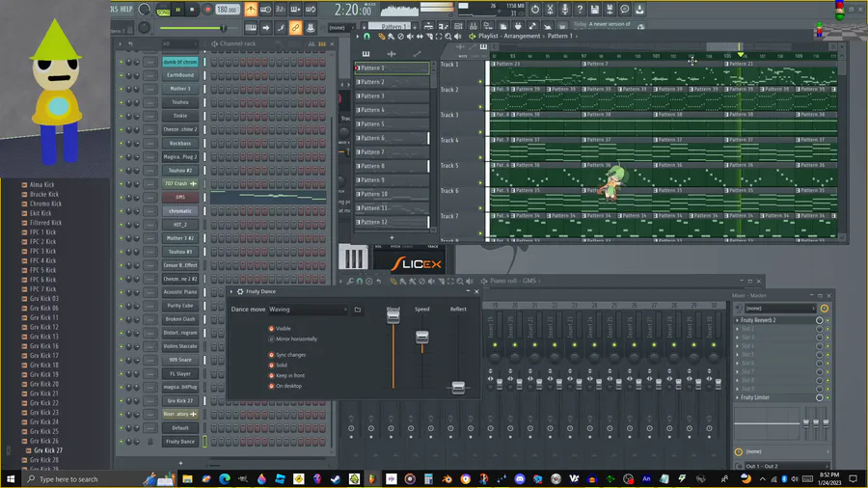Open the GMS channel button
The width and height of the screenshot is (868, 488).
180,198
